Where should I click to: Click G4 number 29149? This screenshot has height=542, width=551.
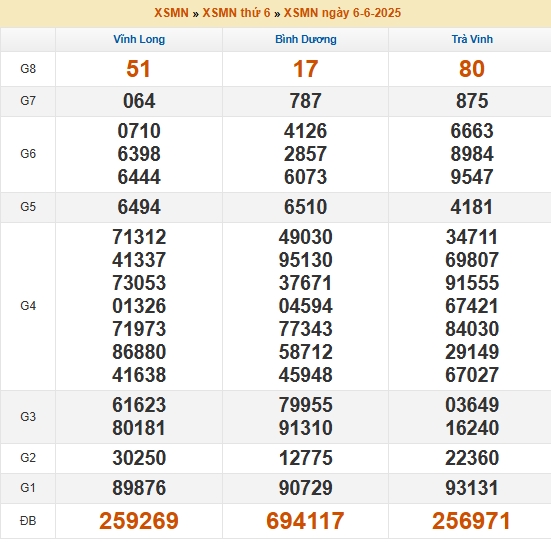[472, 352]
